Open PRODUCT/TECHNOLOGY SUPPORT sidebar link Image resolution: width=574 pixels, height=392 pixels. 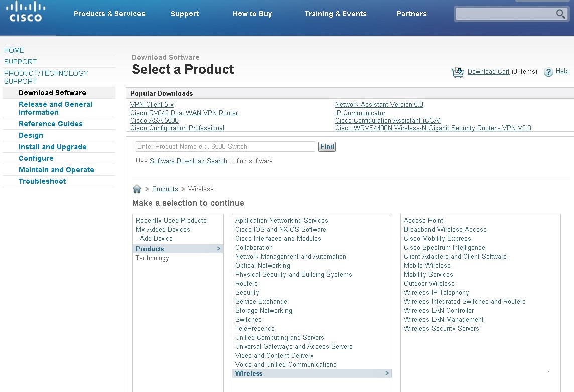click(46, 77)
